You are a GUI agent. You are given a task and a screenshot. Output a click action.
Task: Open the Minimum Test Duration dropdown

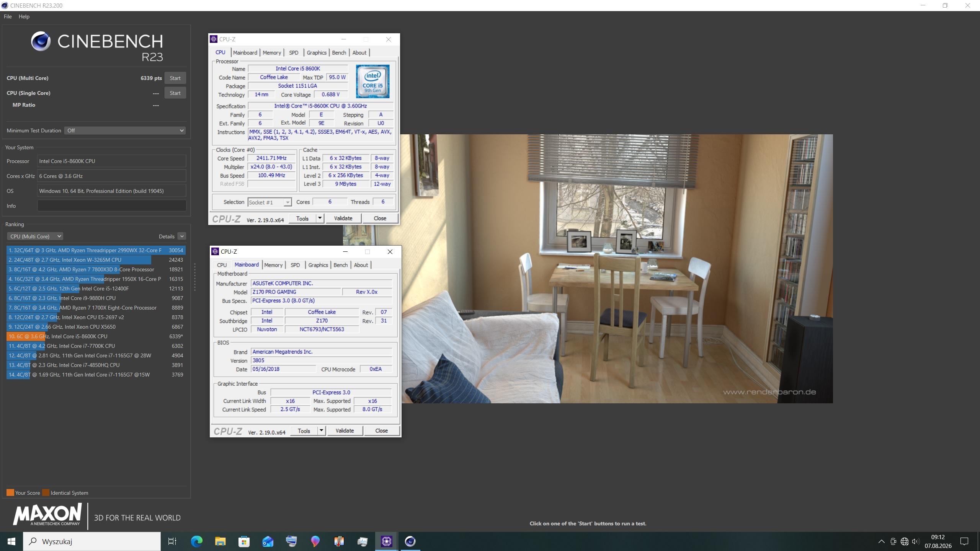pos(125,130)
